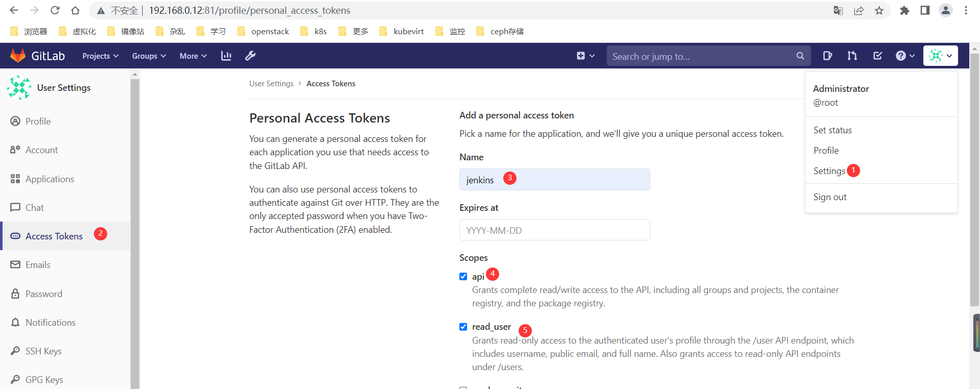
Task: Expand the Projects dropdown menu
Action: coord(100,56)
